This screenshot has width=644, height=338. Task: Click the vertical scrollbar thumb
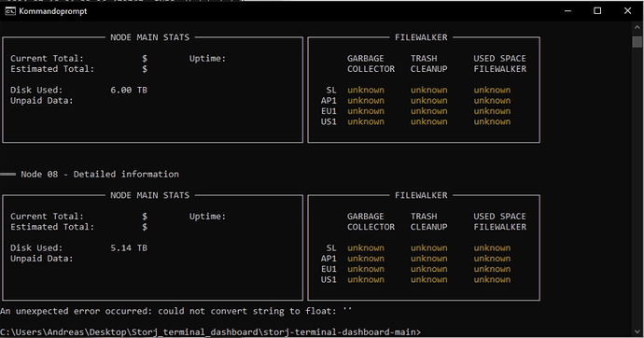click(x=637, y=41)
